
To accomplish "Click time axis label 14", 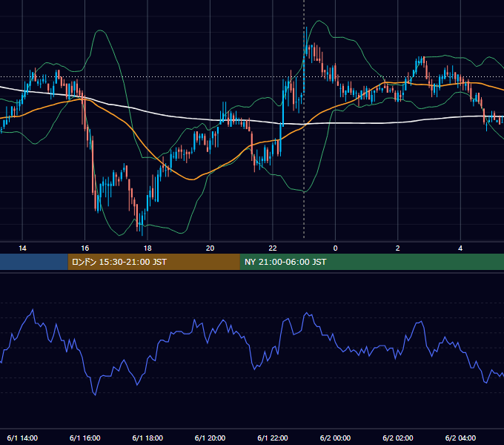I will 22,248.
